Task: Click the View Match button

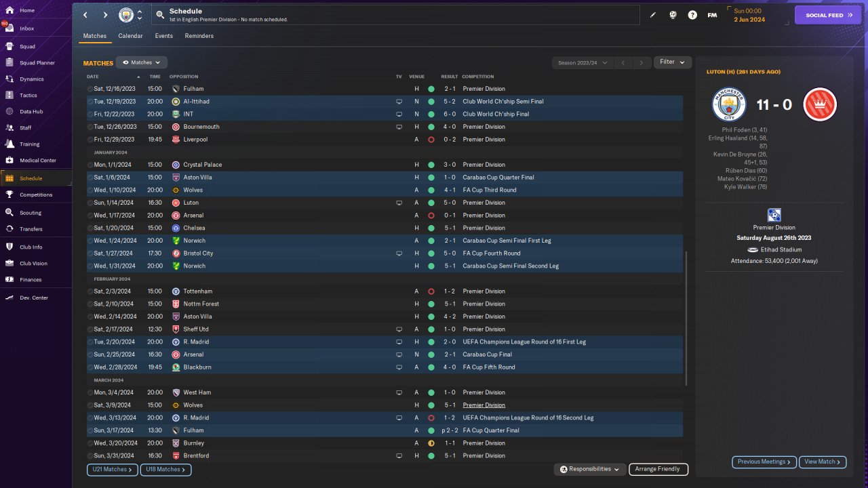Action: click(x=823, y=462)
